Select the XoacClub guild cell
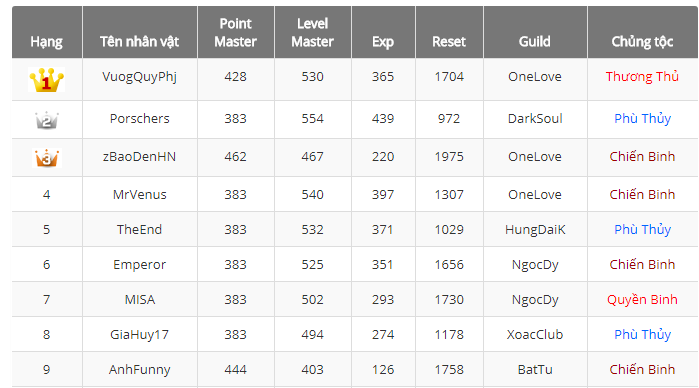The image size is (699, 388). pyautogui.click(x=535, y=334)
